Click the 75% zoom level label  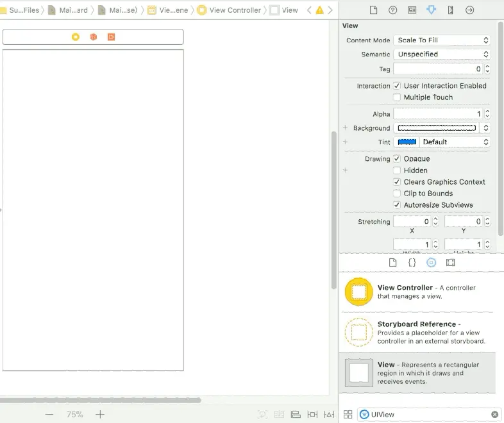[x=74, y=414]
